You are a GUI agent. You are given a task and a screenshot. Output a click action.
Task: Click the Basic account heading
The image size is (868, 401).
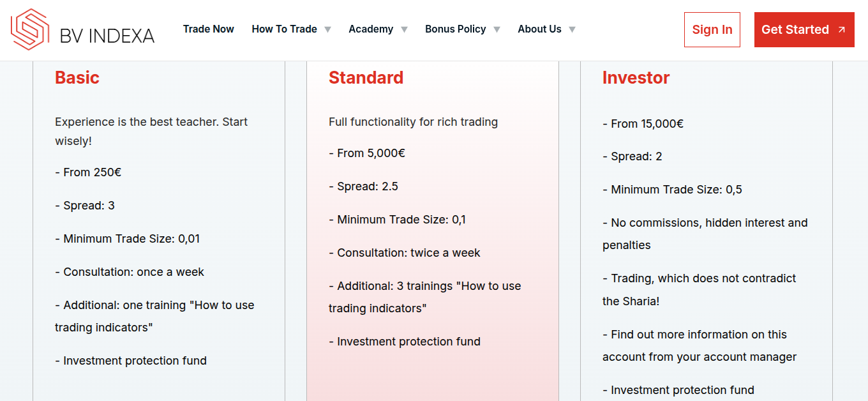pyautogui.click(x=77, y=78)
